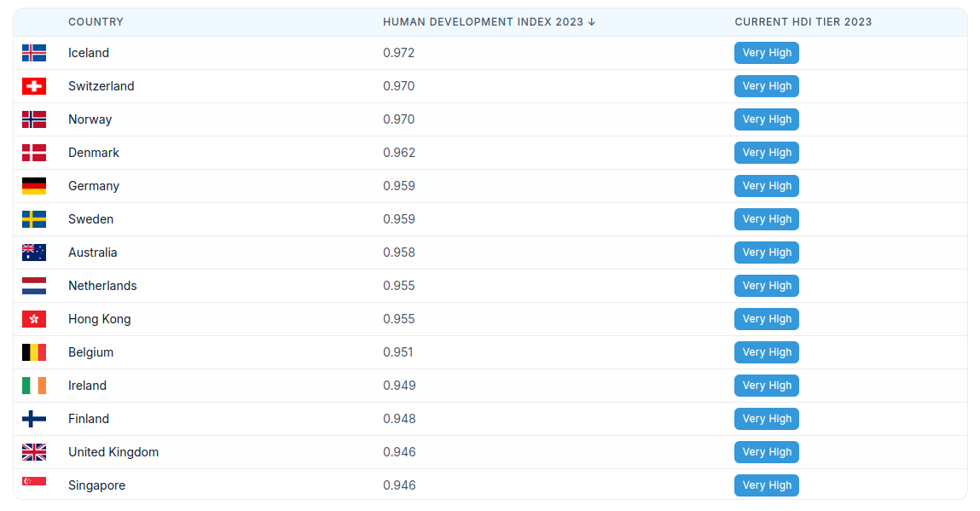Click the Australia flag icon

(34, 252)
